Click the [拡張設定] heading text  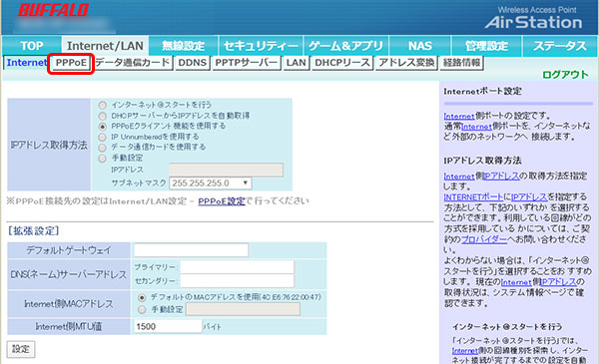click(x=34, y=230)
